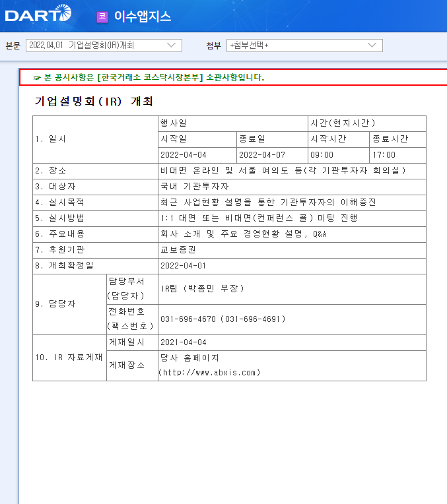This screenshot has width=447, height=504.
Task: Click the 8. 개최확정일 row label
Action: tap(95, 266)
